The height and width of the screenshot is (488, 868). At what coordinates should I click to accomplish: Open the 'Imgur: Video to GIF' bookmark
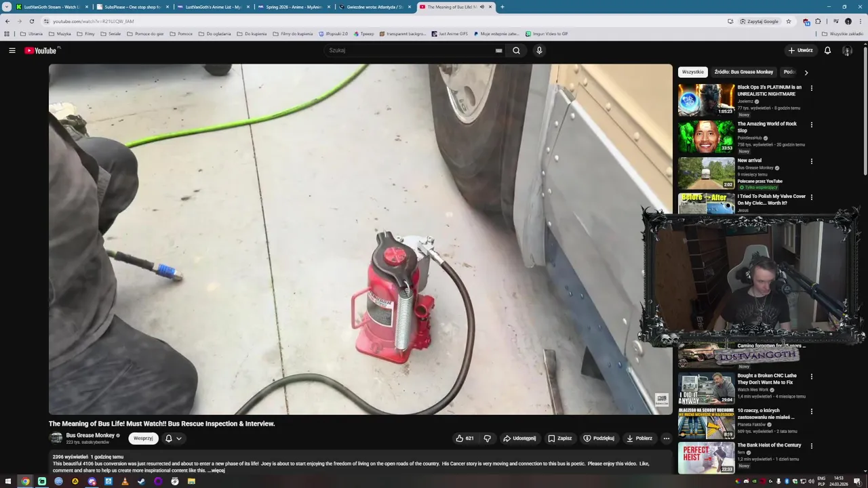pos(547,34)
